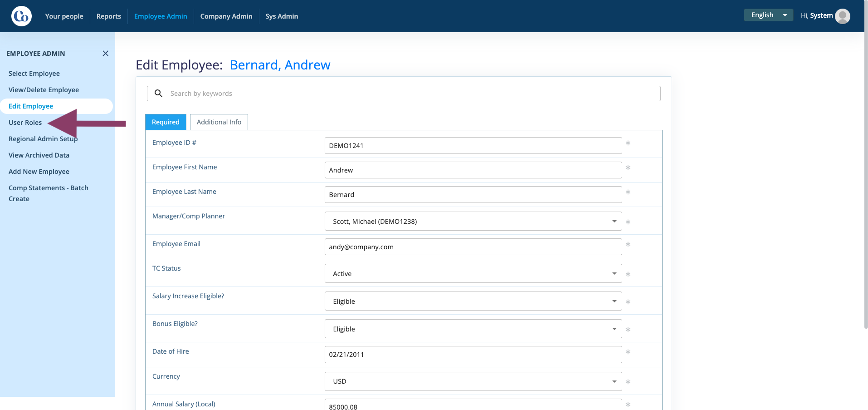Click the Hi, System greeting

coord(817,15)
